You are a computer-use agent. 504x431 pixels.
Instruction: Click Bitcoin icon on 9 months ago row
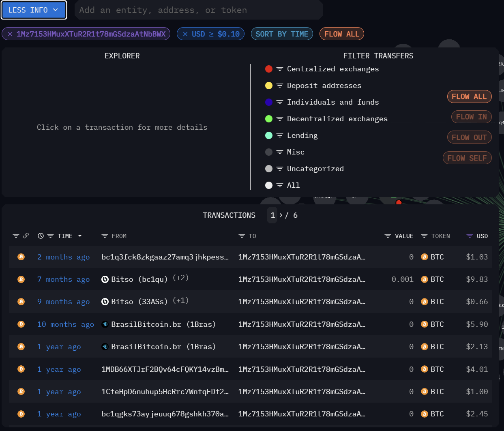(x=21, y=302)
